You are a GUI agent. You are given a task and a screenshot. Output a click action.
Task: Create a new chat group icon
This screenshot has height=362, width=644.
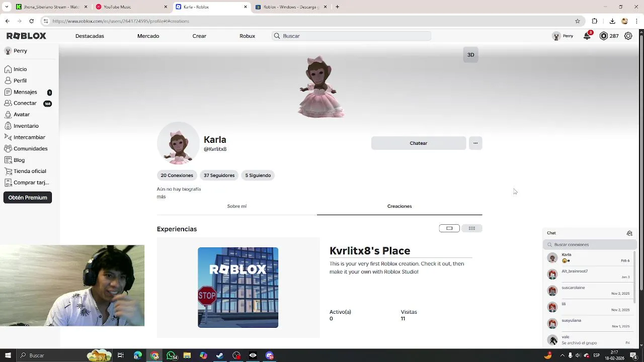pos(629,233)
